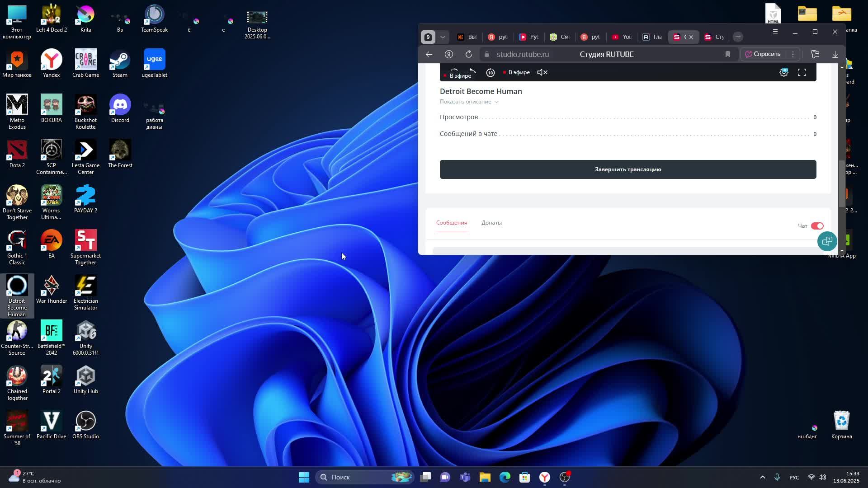The width and height of the screenshot is (868, 488).
Task: Open the Спросить options three-dot menu
Action: click(x=793, y=54)
